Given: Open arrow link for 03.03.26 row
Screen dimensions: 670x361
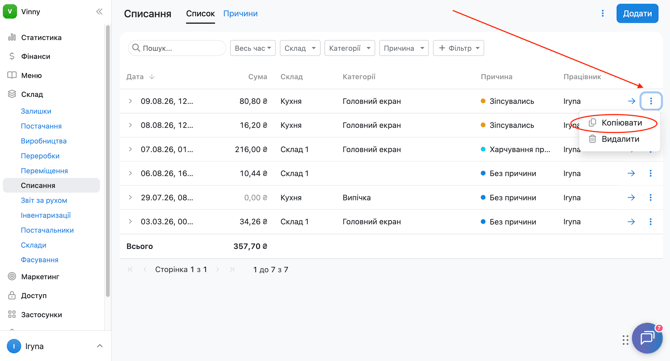Looking at the screenshot, I should coord(631,222).
